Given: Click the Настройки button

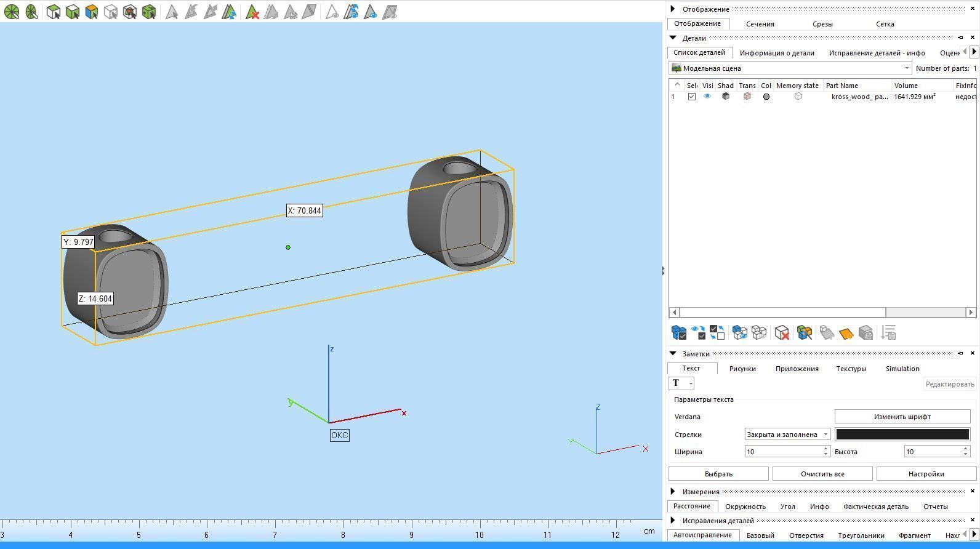Looking at the screenshot, I should pyautogui.click(x=926, y=474).
